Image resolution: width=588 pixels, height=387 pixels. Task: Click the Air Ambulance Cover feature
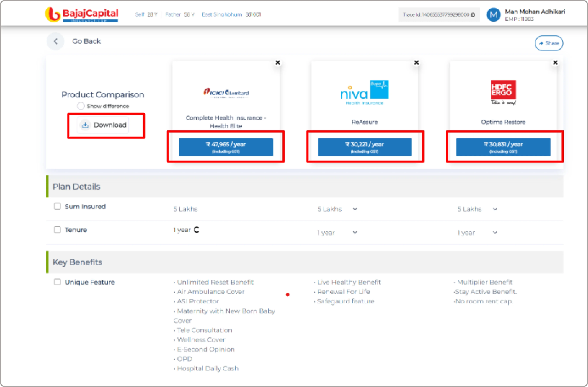pos(211,292)
